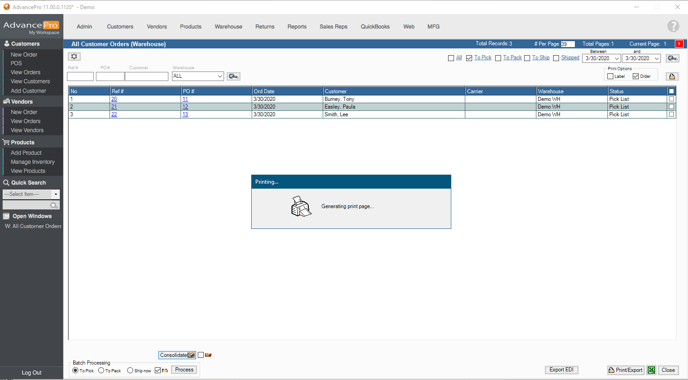Open the help question mark icon

click(x=673, y=26)
